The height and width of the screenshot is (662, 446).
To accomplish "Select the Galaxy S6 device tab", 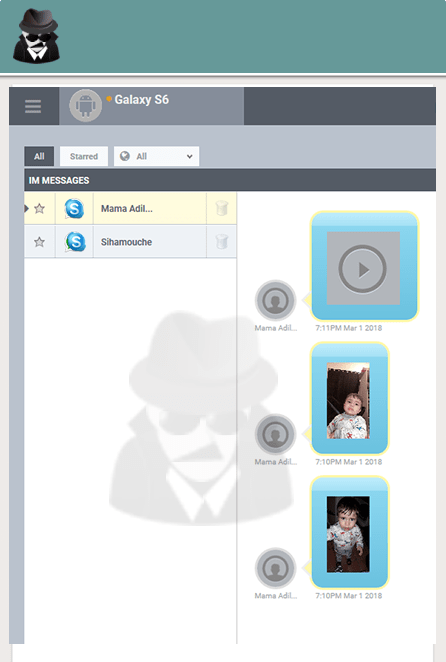I will point(152,106).
